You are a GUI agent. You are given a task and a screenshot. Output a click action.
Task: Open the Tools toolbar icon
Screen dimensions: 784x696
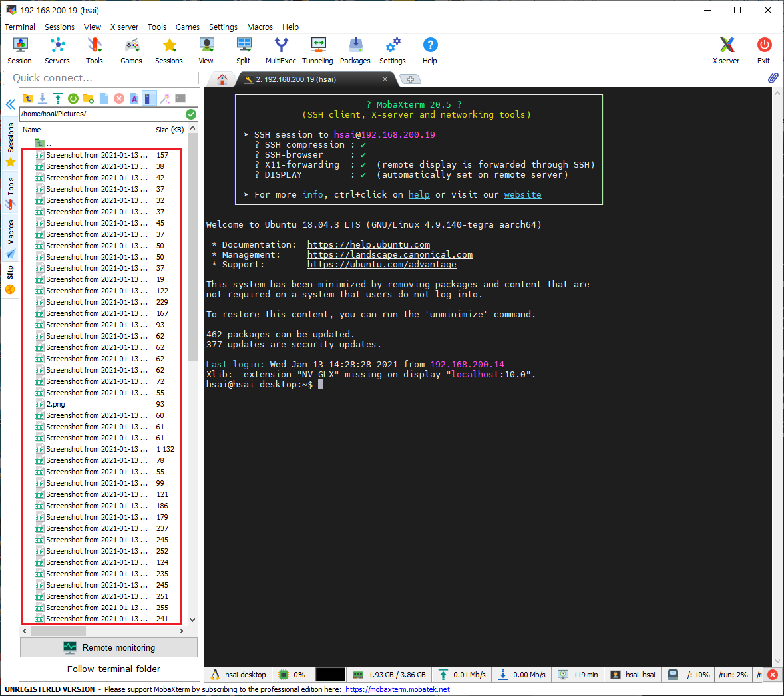94,51
